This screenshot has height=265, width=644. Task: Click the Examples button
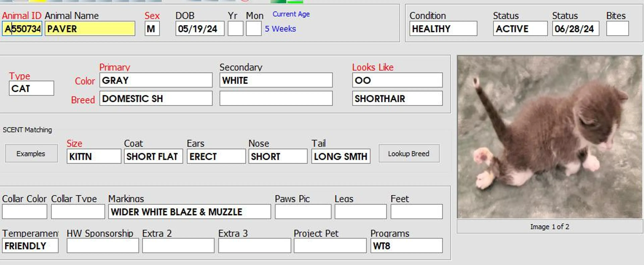pyautogui.click(x=31, y=153)
